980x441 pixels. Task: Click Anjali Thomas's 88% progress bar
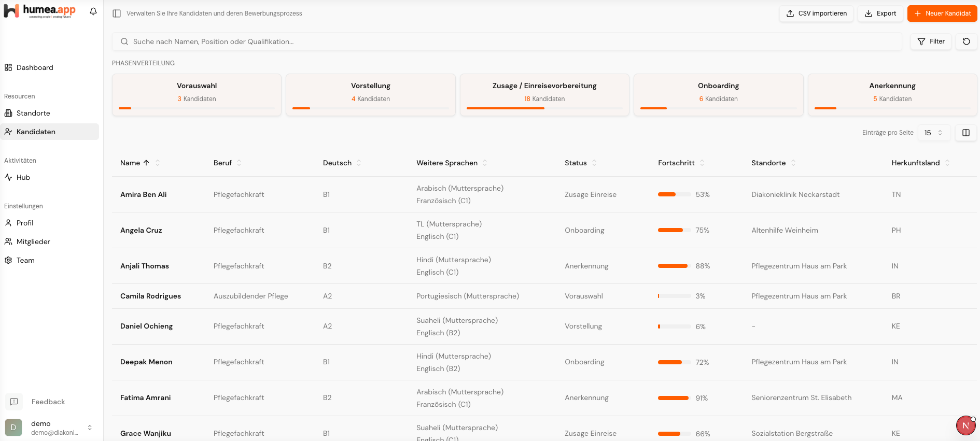pyautogui.click(x=675, y=266)
